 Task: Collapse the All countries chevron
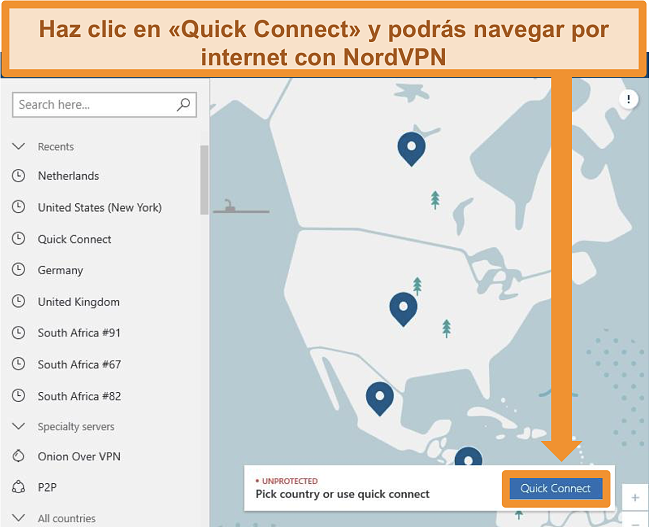coord(19,518)
